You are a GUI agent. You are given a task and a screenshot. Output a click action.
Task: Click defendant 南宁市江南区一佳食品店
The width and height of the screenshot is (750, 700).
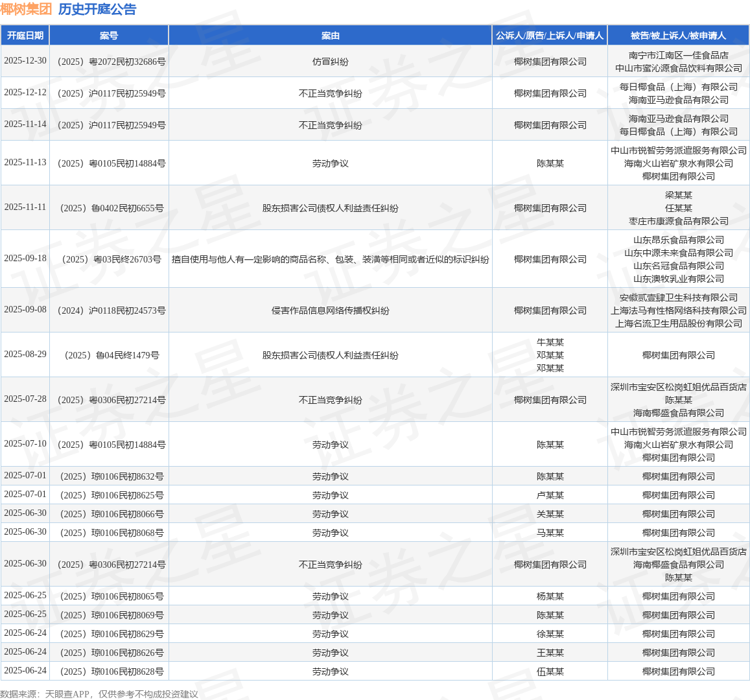pos(678,55)
